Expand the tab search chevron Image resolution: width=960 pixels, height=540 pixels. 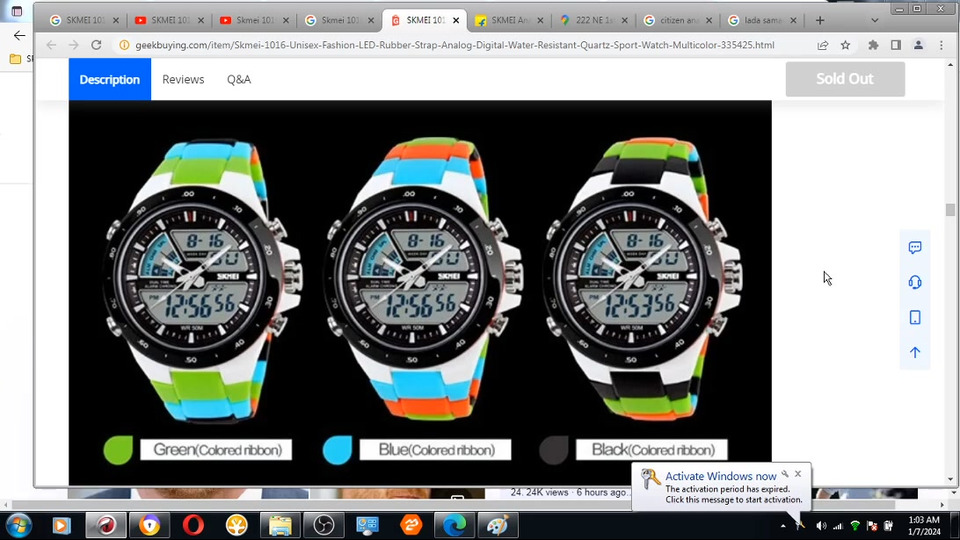click(874, 20)
